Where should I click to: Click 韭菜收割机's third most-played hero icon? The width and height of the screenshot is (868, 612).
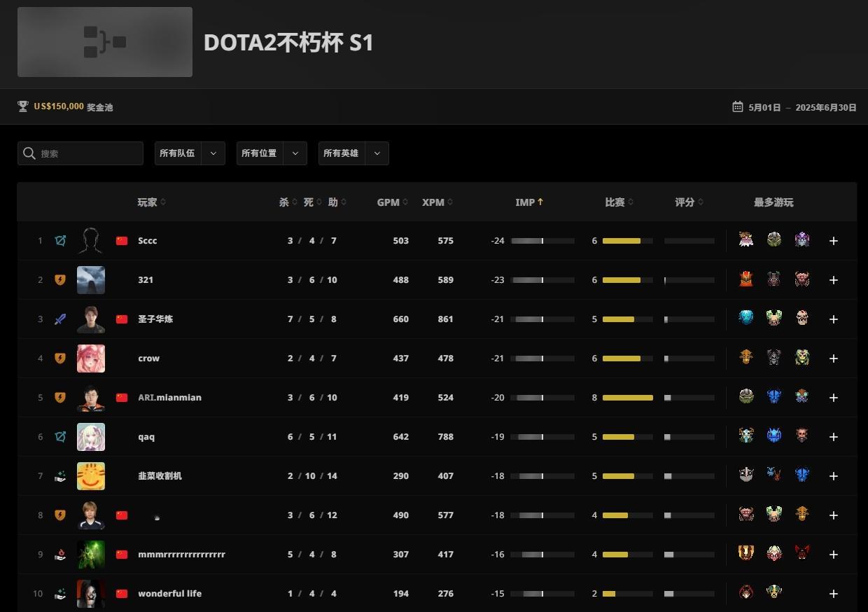[x=802, y=475]
